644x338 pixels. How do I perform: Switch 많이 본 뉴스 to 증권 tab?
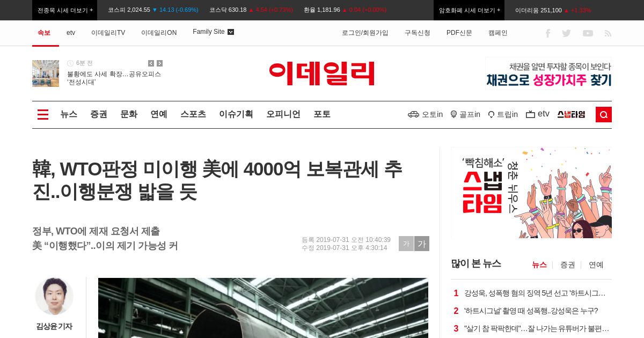point(568,265)
